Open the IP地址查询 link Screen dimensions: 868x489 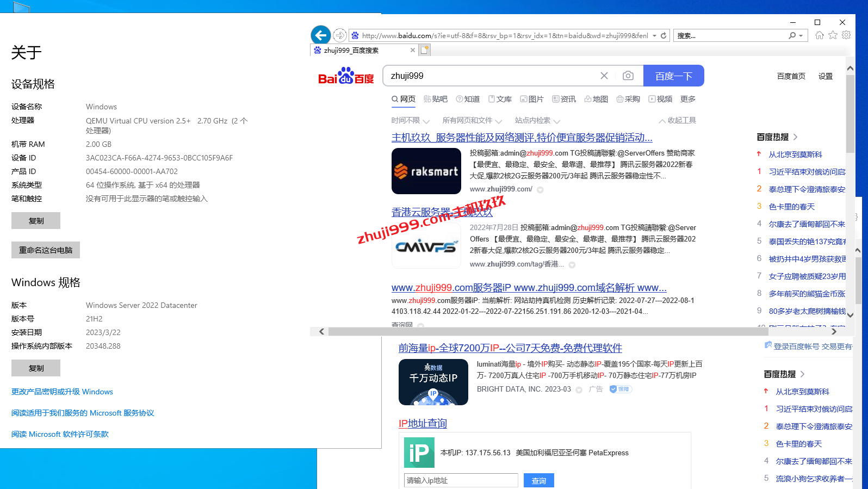pyautogui.click(x=423, y=423)
